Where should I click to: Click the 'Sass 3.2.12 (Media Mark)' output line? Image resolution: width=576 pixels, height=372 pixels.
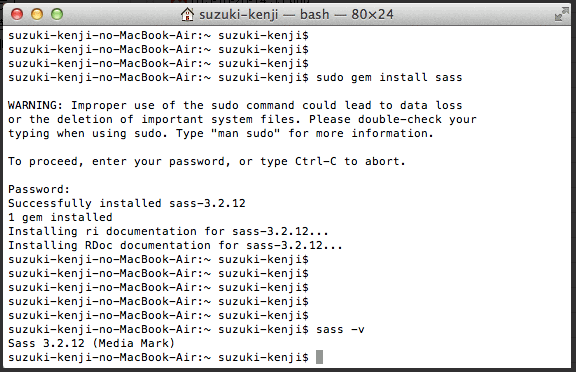tap(91, 343)
